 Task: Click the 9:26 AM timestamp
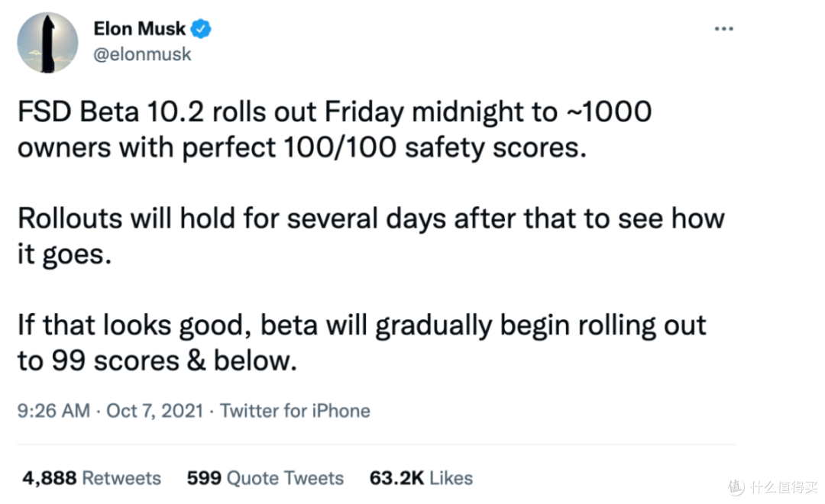pyautogui.click(x=53, y=410)
